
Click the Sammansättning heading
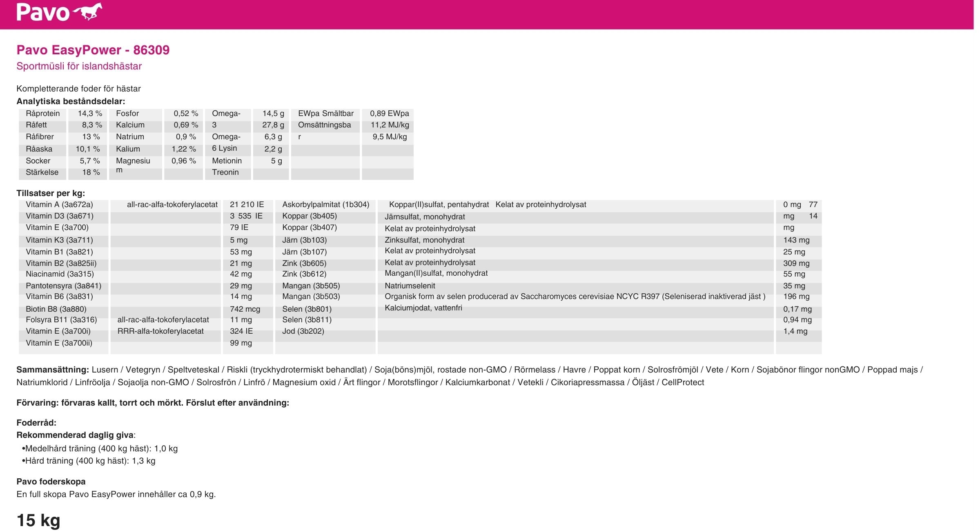[x=52, y=370]
